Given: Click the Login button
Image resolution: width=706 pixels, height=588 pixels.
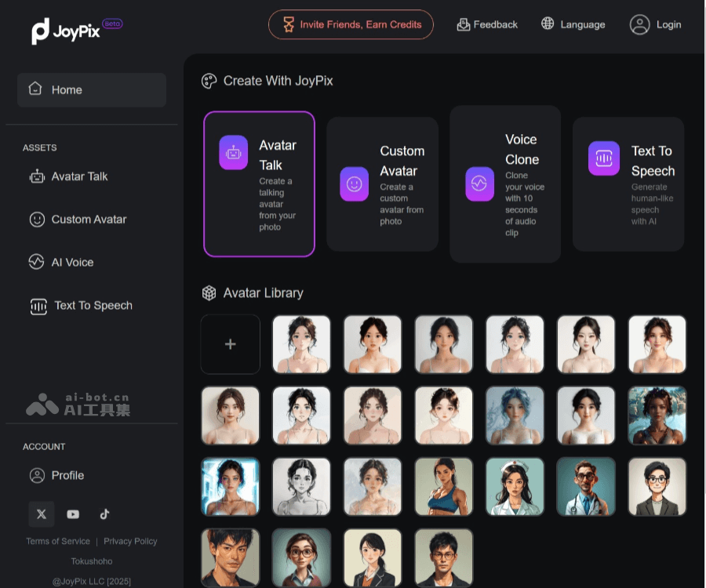Looking at the screenshot, I should coord(656,24).
